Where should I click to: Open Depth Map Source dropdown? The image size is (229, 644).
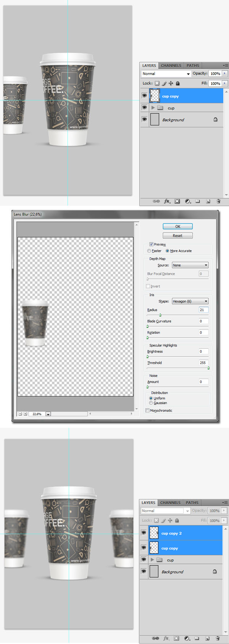(x=190, y=265)
